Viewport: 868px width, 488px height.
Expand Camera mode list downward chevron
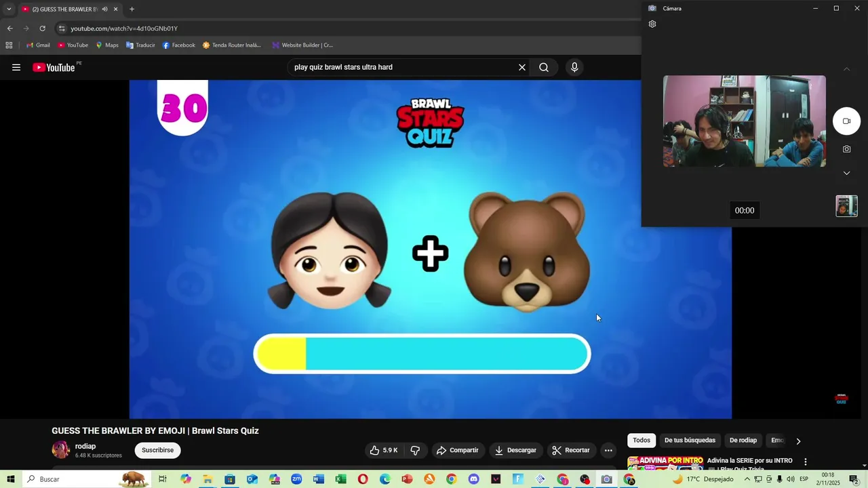click(x=846, y=173)
